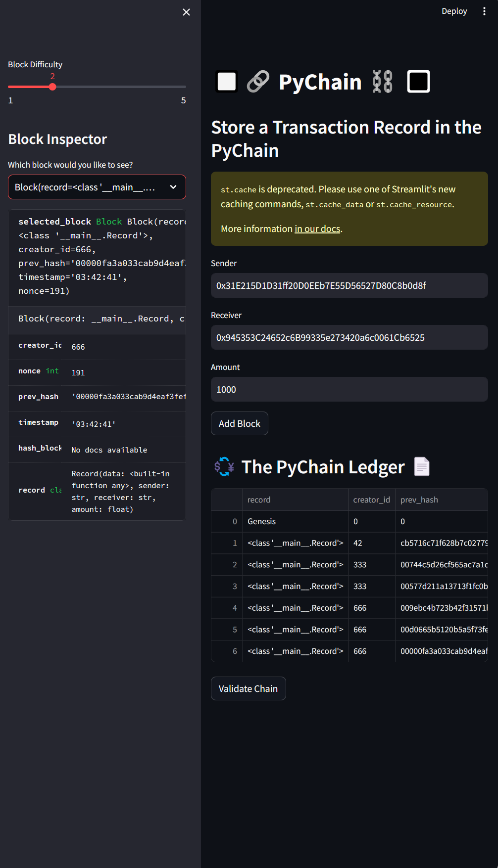This screenshot has height=868, width=498.
Task: Click the row index 6 cell
Action: click(x=227, y=651)
